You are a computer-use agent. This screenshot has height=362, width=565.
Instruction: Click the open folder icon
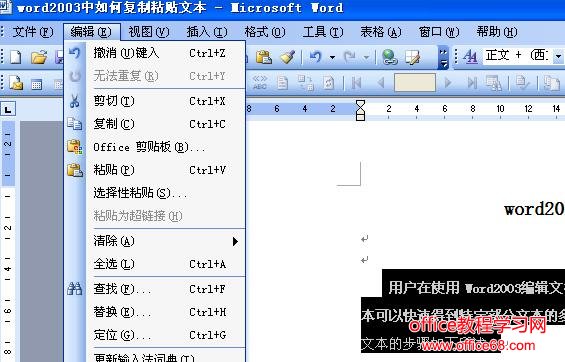pos(39,57)
